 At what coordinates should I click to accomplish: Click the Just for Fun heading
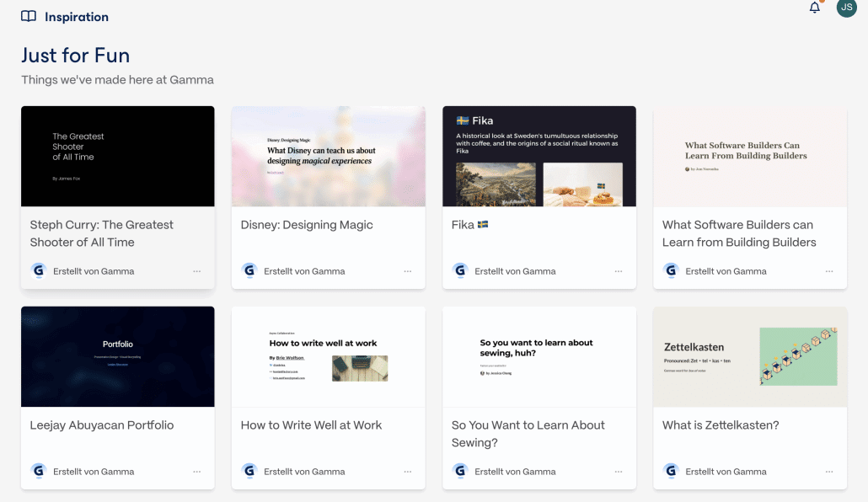point(76,56)
